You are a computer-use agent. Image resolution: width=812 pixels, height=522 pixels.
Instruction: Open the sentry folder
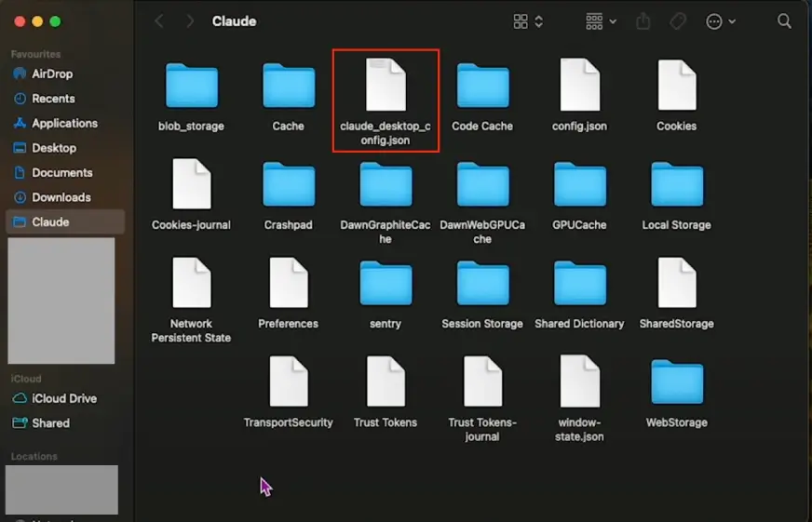click(x=386, y=283)
